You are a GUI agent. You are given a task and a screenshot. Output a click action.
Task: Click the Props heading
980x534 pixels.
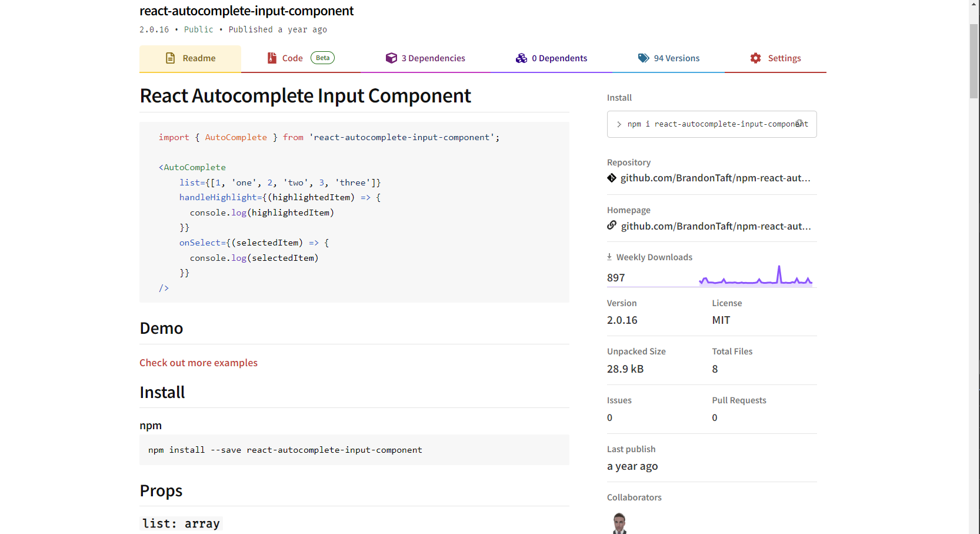tap(161, 490)
